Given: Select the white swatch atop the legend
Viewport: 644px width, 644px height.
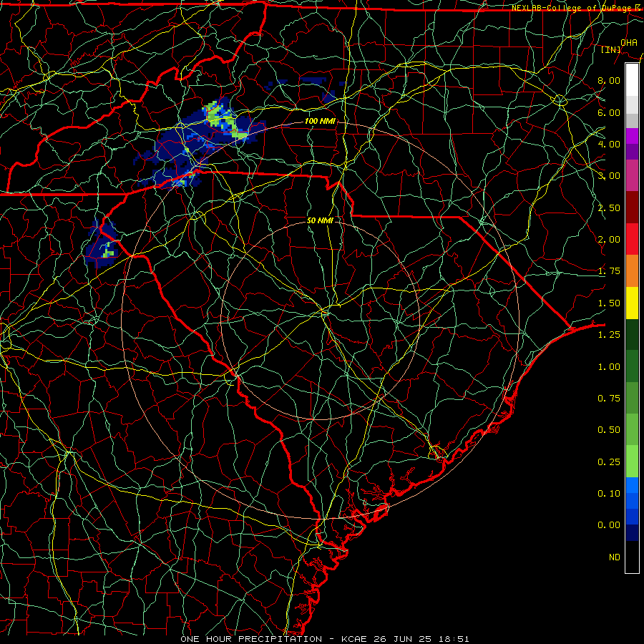Looking at the screenshot, I should (632, 80).
